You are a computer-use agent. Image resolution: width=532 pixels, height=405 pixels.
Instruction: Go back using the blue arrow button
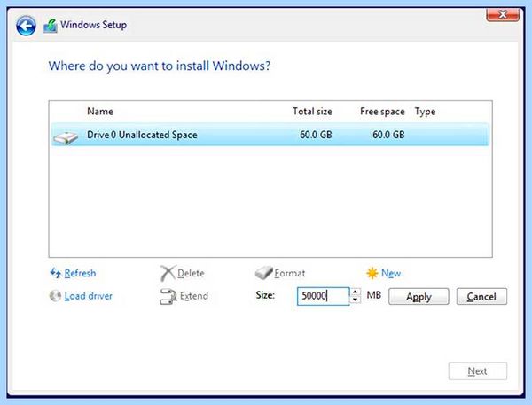(x=26, y=26)
